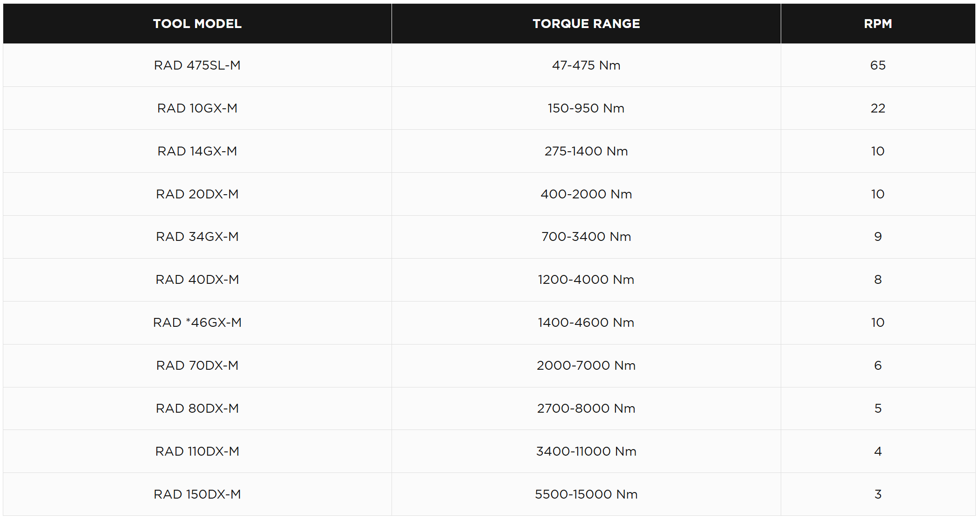Click the 5500-15000 Nm torque value

click(586, 494)
